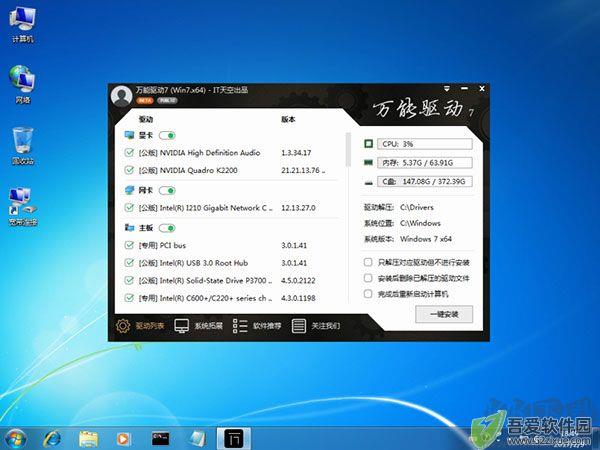This screenshot has width=600, height=450.
Task: Open the 回收站 recycle bin icon
Action: [x=23, y=146]
